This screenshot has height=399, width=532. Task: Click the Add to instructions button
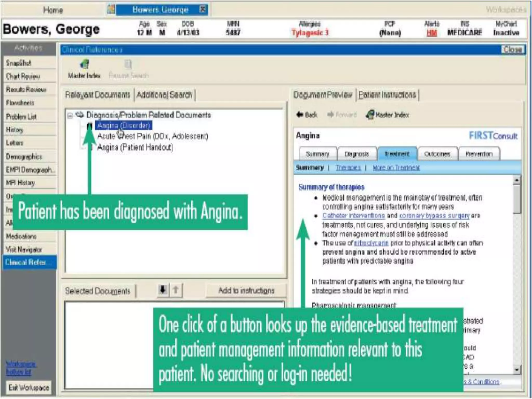coord(246,290)
